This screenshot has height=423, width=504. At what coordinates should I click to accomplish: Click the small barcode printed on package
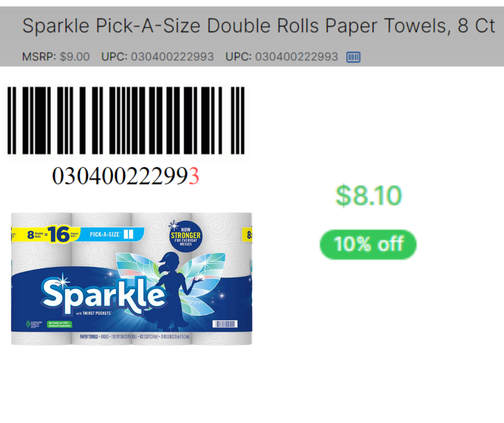pyautogui.click(x=224, y=324)
